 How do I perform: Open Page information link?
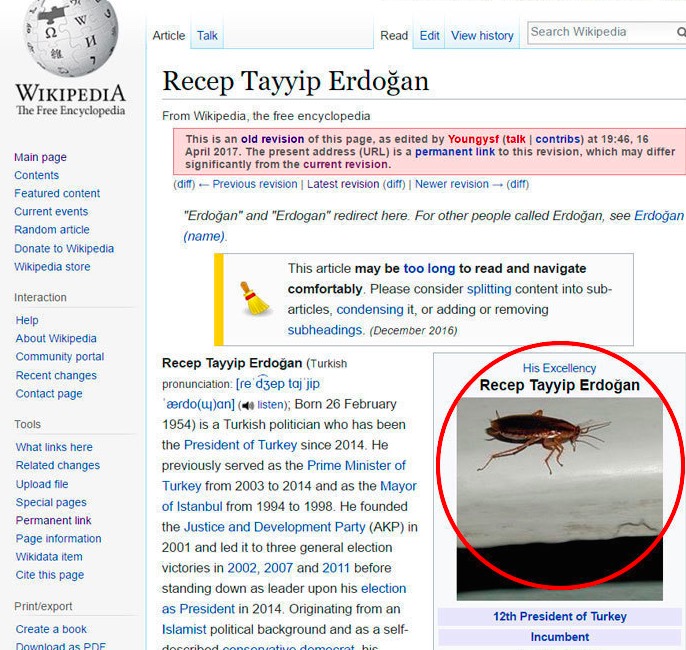(x=58, y=538)
